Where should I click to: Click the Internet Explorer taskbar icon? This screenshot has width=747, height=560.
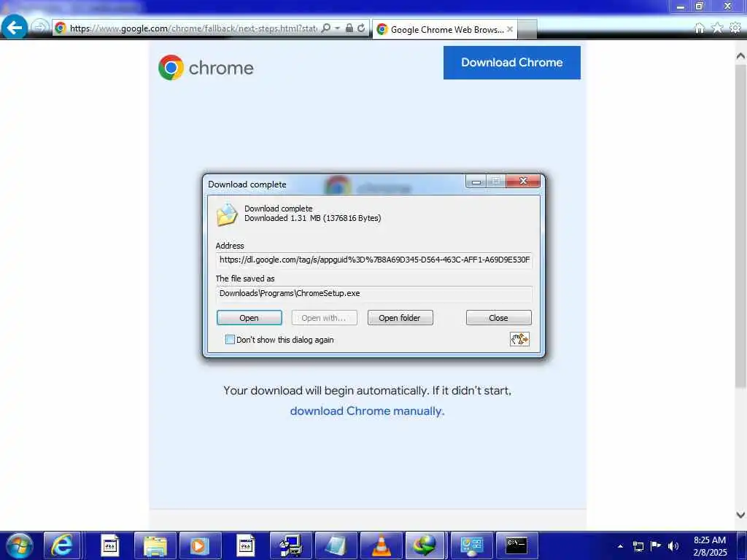tap(63, 545)
